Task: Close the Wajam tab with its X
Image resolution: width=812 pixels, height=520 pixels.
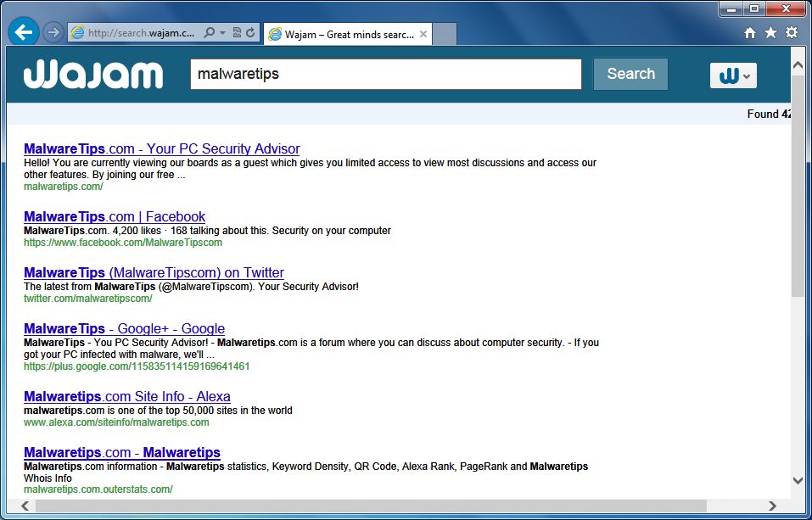Action: pyautogui.click(x=423, y=35)
